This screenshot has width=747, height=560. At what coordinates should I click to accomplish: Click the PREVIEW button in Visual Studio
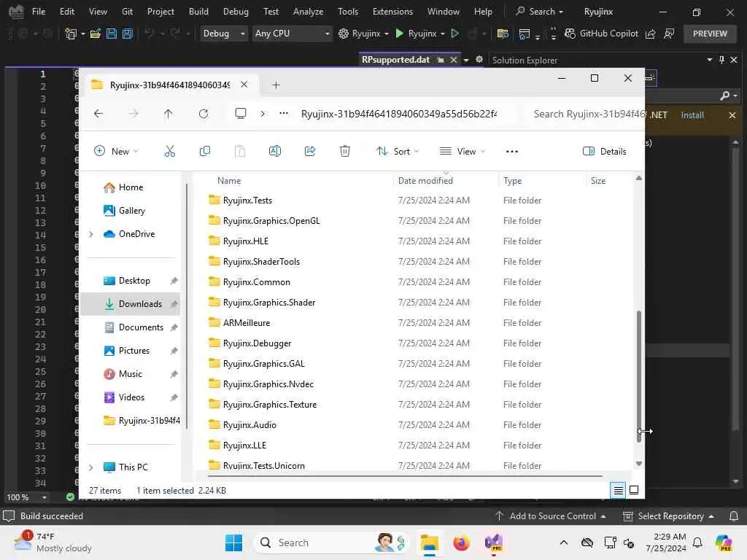tap(710, 34)
